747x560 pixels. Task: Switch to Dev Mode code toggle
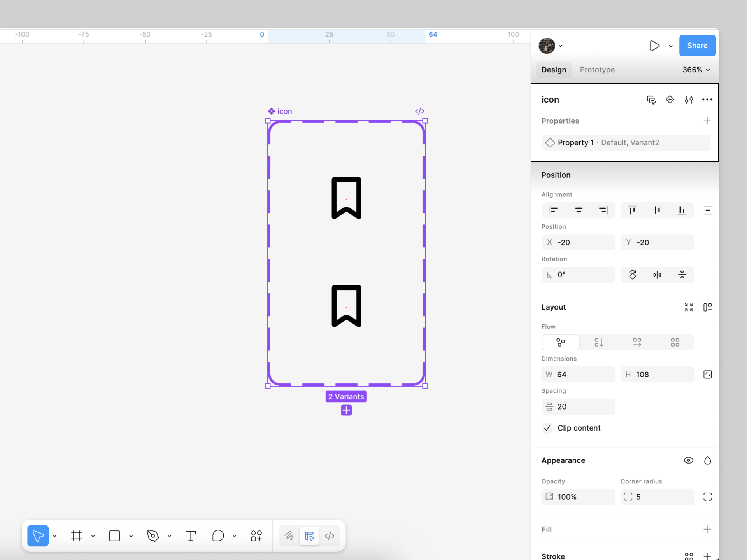pos(329,536)
